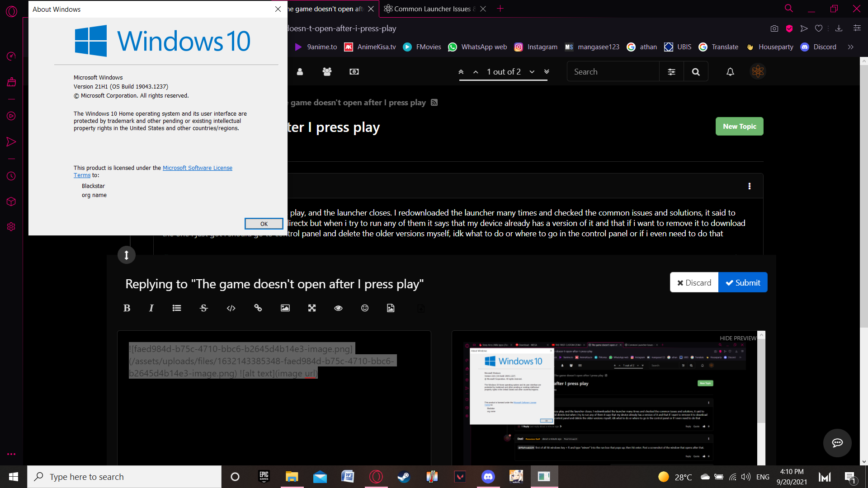Click the OK button in About Windows

tap(264, 224)
